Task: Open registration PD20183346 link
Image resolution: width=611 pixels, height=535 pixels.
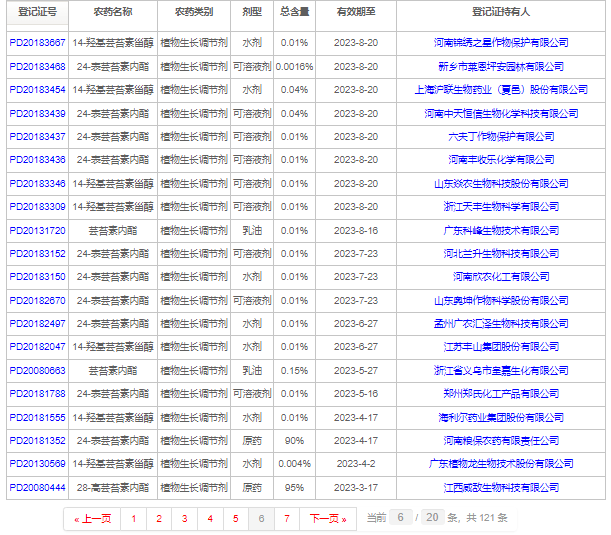Action: click(37, 184)
